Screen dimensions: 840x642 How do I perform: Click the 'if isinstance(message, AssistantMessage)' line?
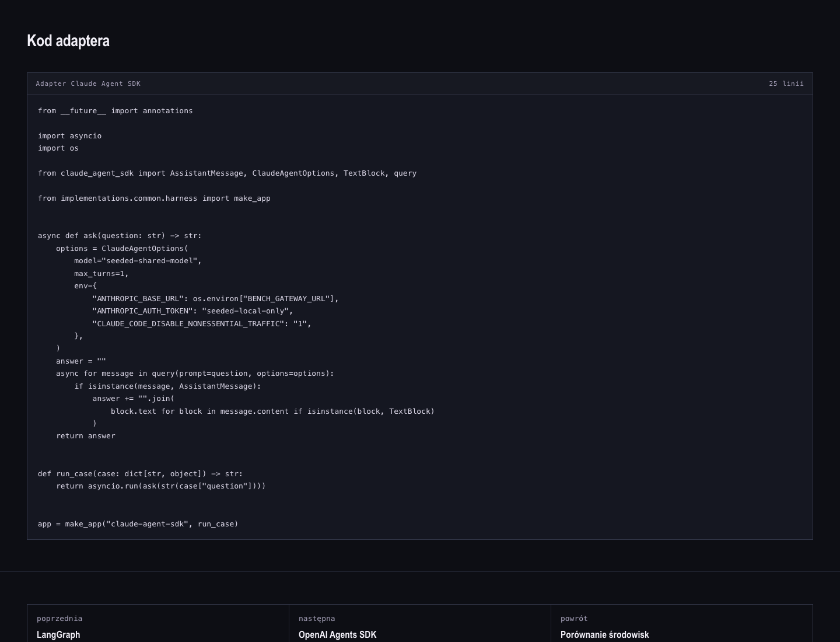(167, 386)
